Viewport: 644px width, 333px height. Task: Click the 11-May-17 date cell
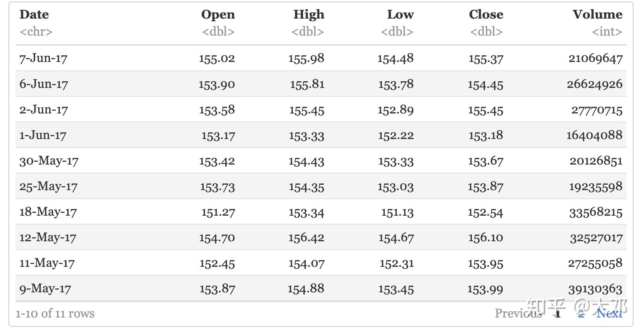pos(47,263)
